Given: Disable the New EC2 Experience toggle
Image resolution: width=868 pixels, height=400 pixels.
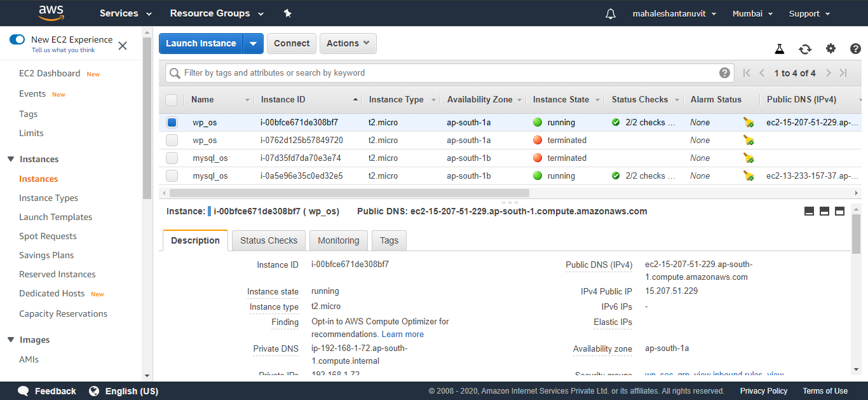Looking at the screenshot, I should coord(17,39).
